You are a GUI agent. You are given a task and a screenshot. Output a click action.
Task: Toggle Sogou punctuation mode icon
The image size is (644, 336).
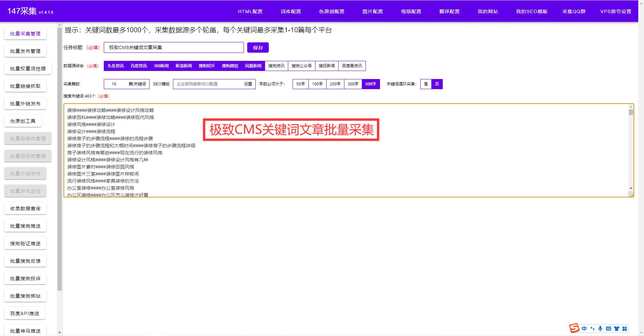pyautogui.click(x=592, y=329)
